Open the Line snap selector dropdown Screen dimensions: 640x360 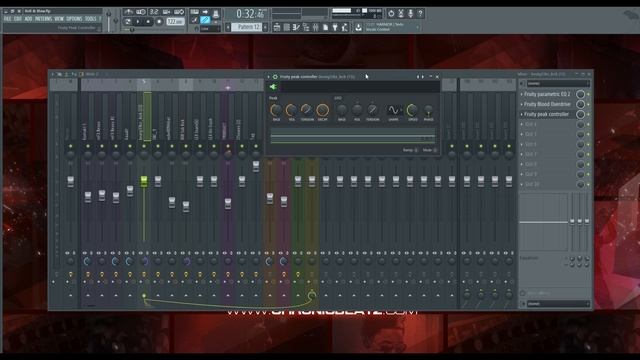pyautogui.click(x=209, y=29)
